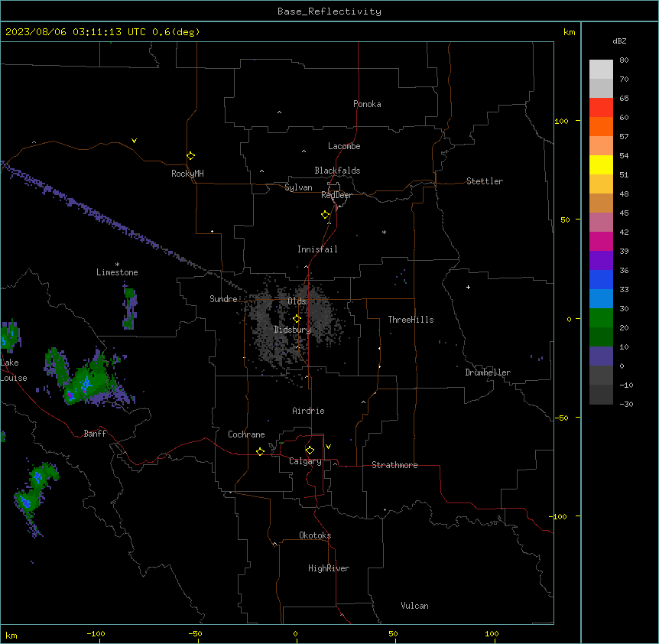The width and height of the screenshot is (659, 644).
Task: Click the Sundre town label
Action: coord(223,299)
